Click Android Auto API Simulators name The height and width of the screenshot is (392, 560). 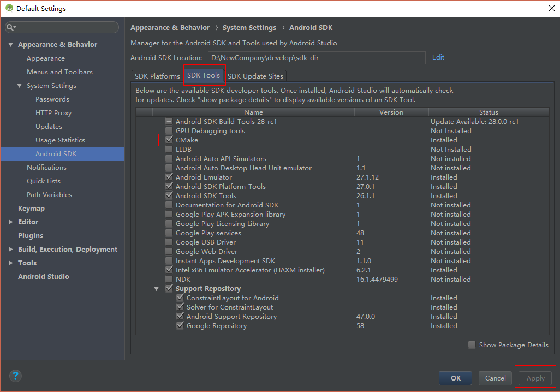[x=221, y=158]
